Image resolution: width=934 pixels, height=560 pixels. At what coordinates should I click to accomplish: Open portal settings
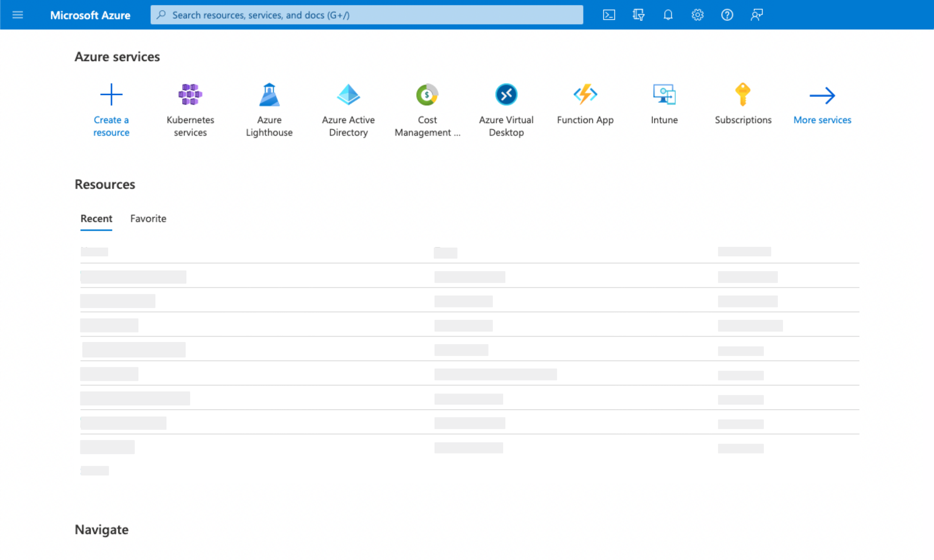tap(697, 15)
